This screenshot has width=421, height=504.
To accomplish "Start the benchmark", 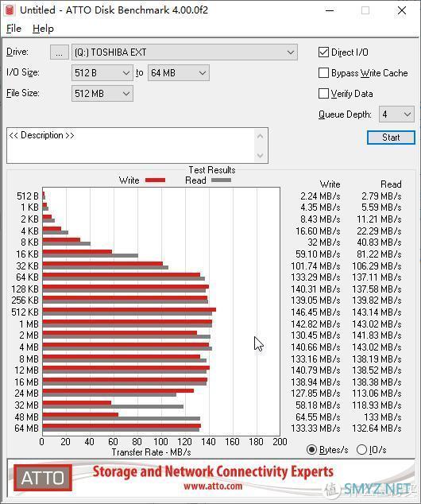I will coord(391,138).
